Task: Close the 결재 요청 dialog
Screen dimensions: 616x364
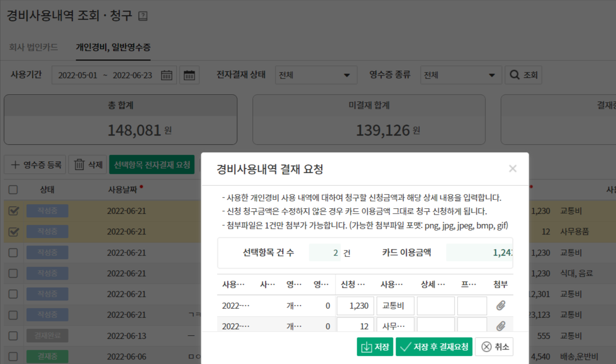Action: pyautogui.click(x=513, y=168)
